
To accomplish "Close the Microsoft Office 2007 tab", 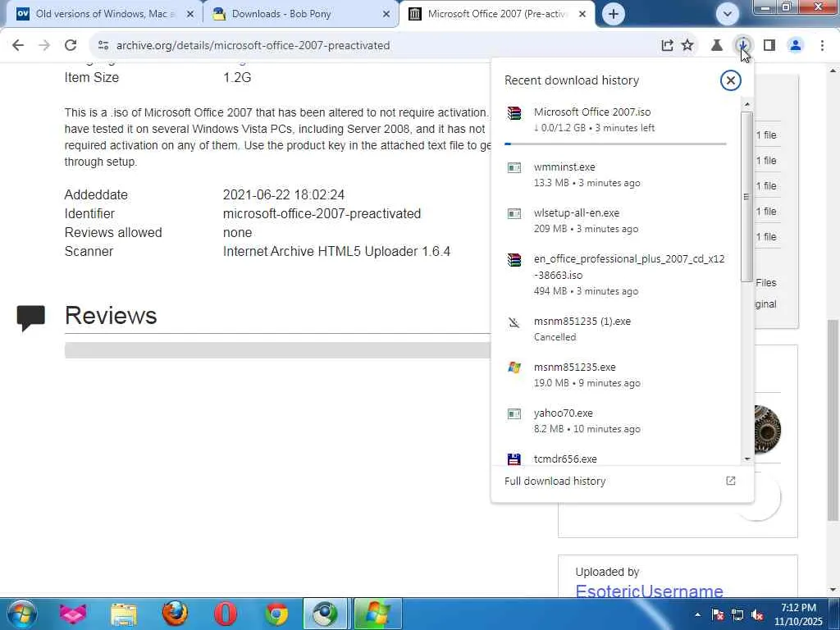I will click(582, 14).
